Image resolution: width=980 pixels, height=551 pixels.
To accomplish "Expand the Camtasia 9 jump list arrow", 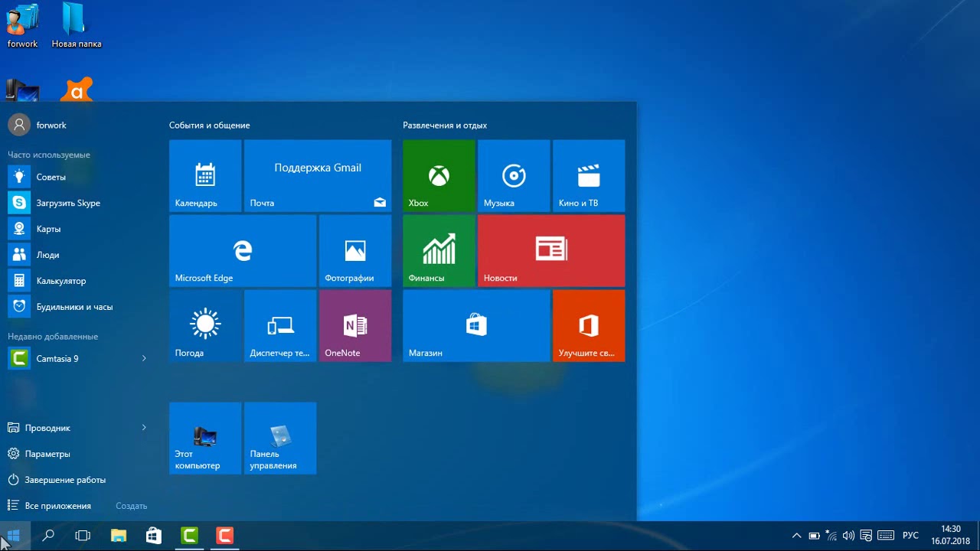I will pyautogui.click(x=144, y=358).
